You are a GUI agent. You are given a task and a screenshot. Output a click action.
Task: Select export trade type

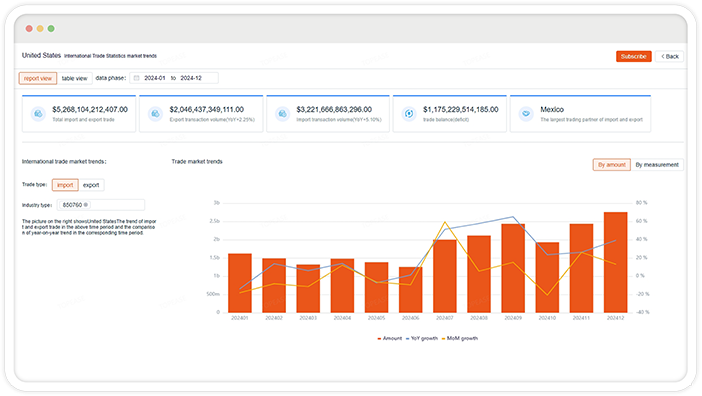91,185
